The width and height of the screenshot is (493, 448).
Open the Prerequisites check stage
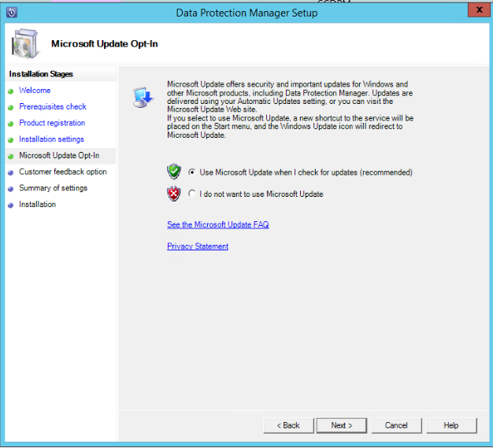coord(53,106)
